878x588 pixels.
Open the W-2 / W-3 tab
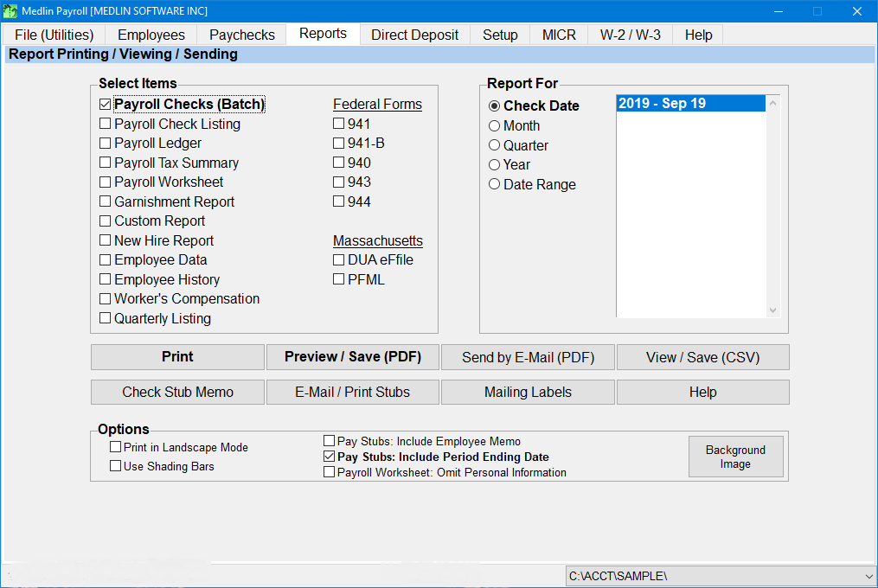point(629,35)
